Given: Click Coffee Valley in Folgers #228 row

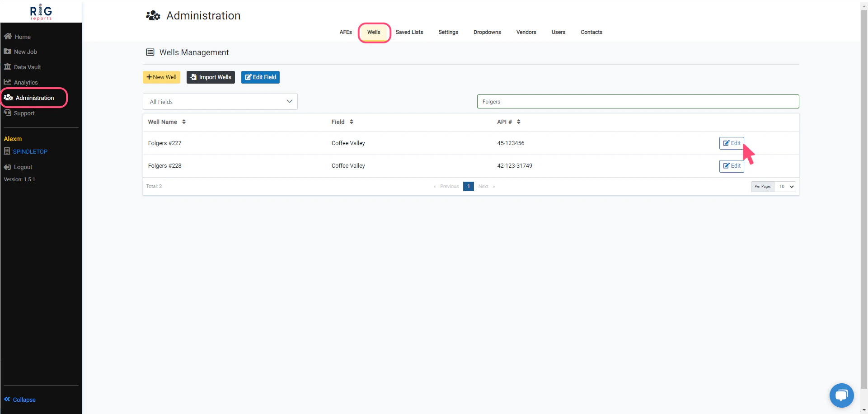Looking at the screenshot, I should coord(348,166).
